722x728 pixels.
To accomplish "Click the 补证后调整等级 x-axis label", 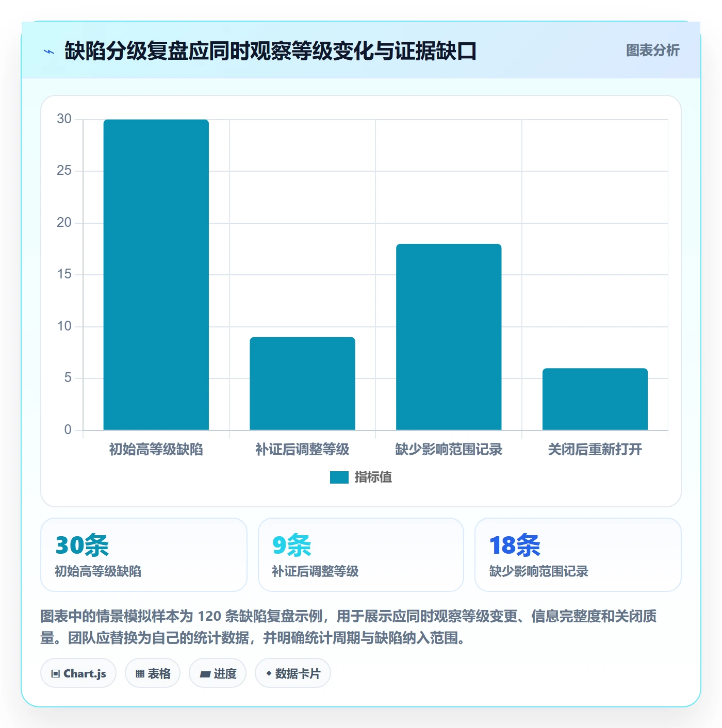I will 302,450.
